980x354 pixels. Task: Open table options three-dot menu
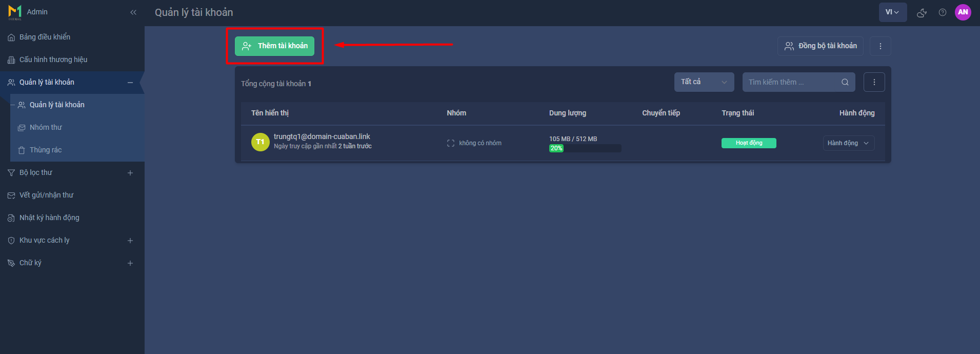tap(874, 82)
